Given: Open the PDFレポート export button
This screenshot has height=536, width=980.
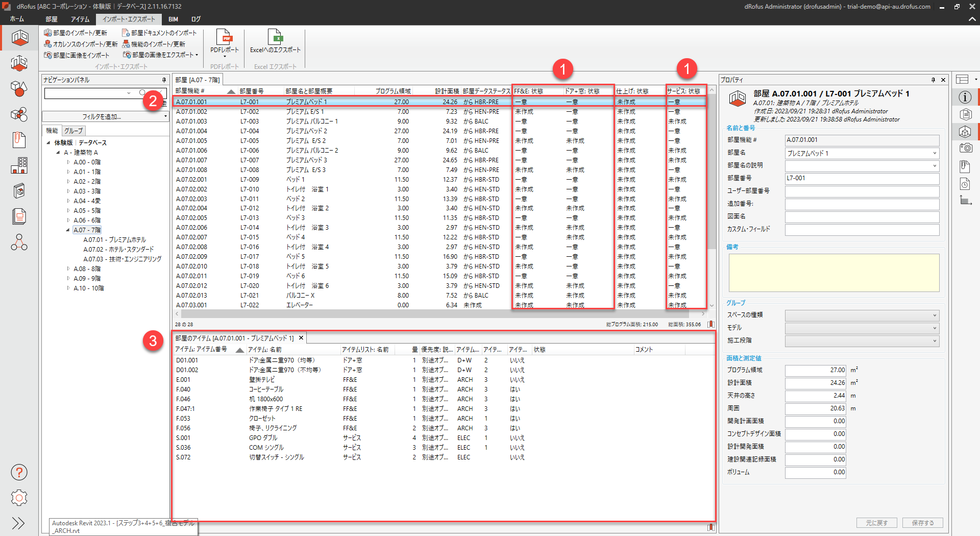Looking at the screenshot, I should (x=225, y=42).
